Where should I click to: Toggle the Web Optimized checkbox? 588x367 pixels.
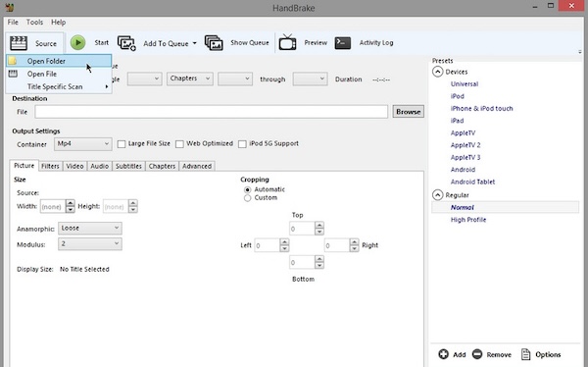(x=179, y=144)
